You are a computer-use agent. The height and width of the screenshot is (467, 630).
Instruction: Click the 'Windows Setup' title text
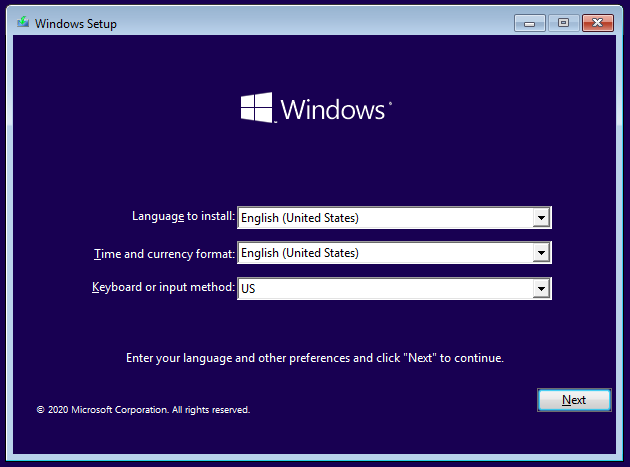point(76,24)
